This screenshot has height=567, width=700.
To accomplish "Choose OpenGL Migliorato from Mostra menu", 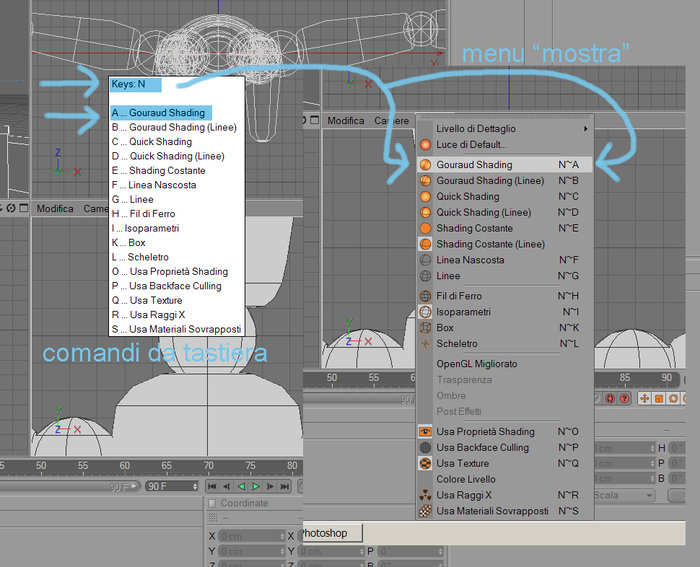I will 505,364.
